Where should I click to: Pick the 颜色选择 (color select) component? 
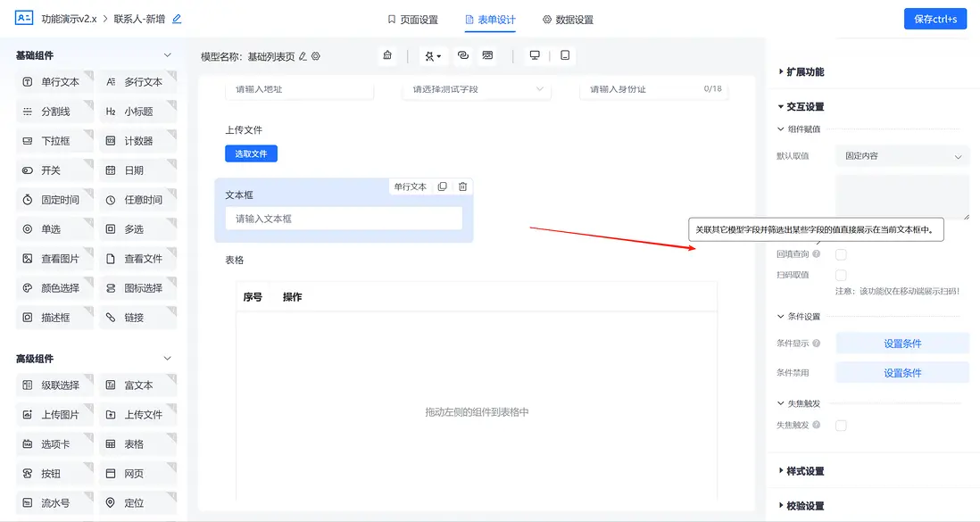click(x=54, y=287)
